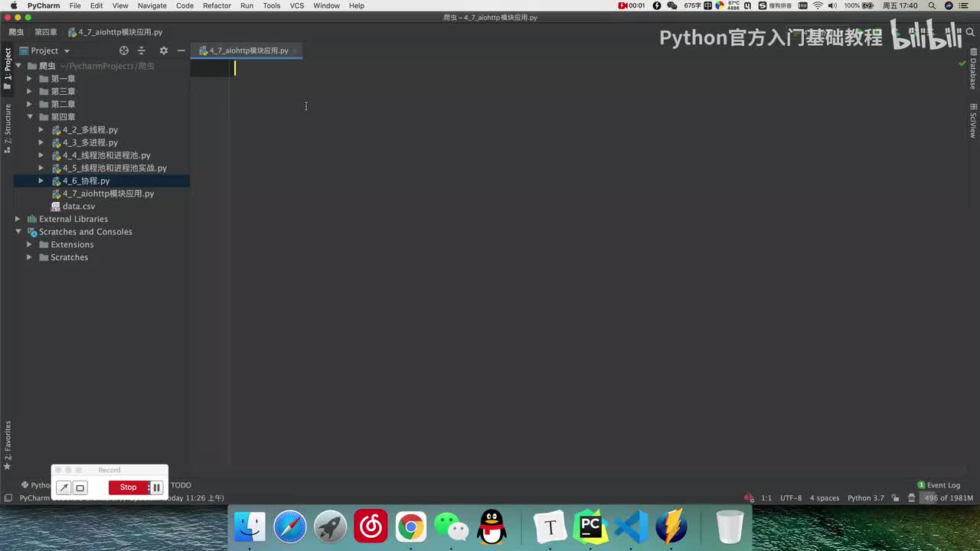Viewport: 980px width, 551px height.
Task: Click the green inspection checkmark icon
Action: click(962, 64)
